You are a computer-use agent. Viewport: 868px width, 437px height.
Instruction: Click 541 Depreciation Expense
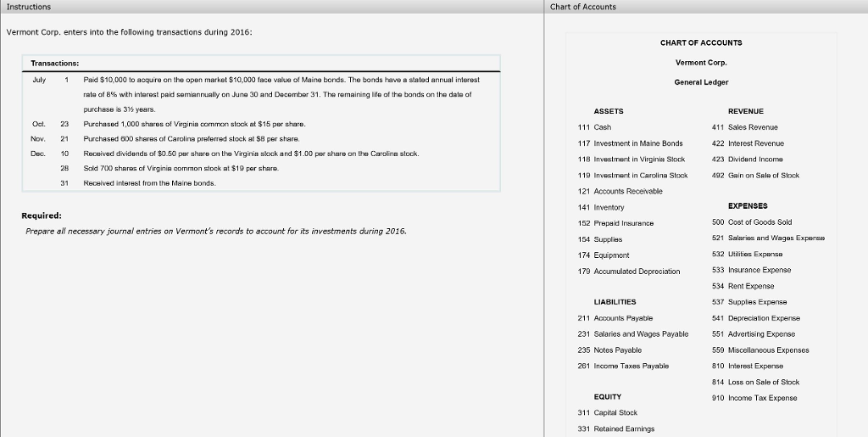[756, 318]
